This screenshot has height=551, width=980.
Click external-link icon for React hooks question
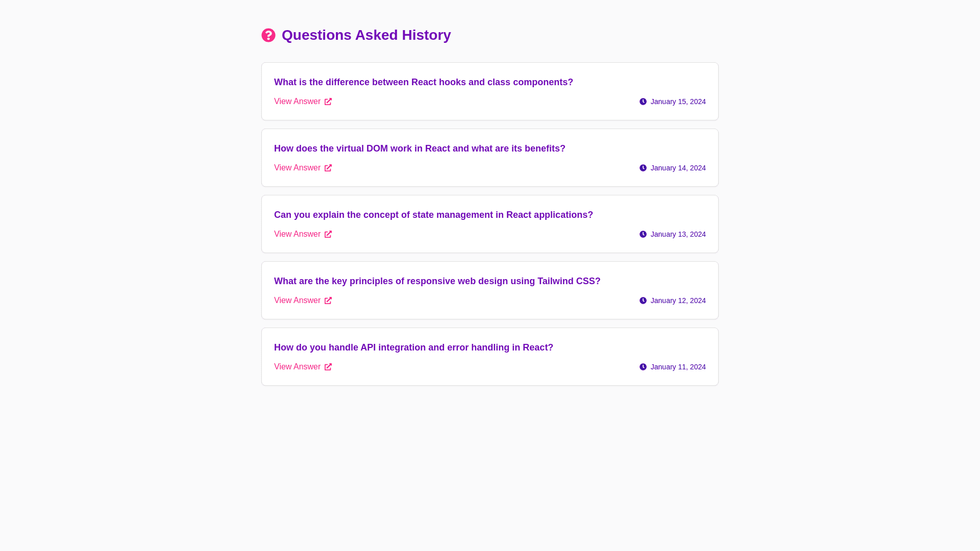[x=328, y=102]
